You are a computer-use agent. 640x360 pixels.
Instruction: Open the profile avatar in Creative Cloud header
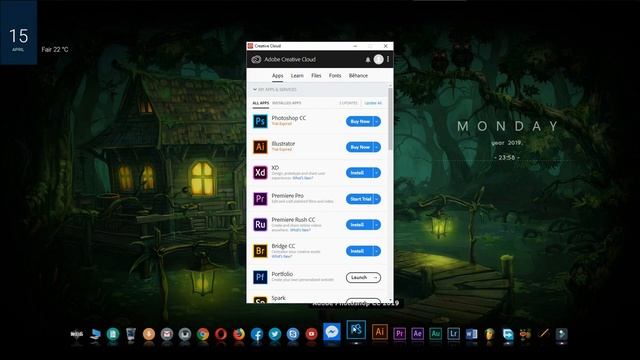(x=379, y=59)
